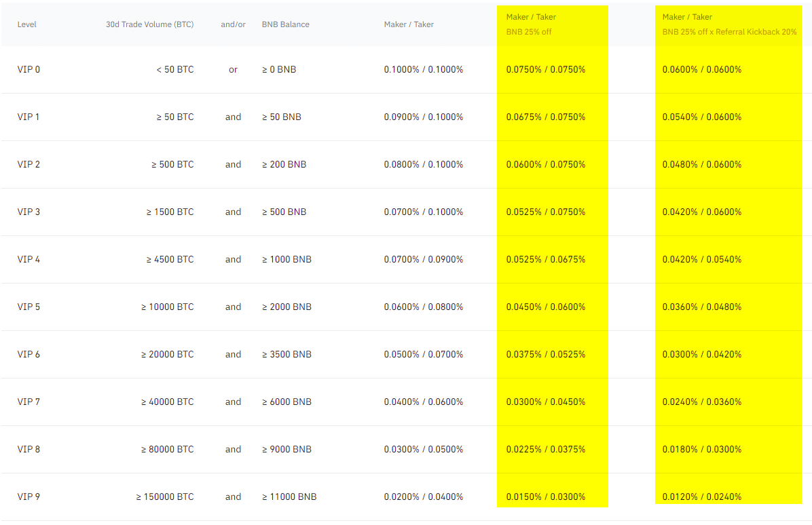Image resolution: width=812 pixels, height=525 pixels.
Task: Select the 0.0750% / 0.0750% discounted cell
Action: click(x=546, y=69)
